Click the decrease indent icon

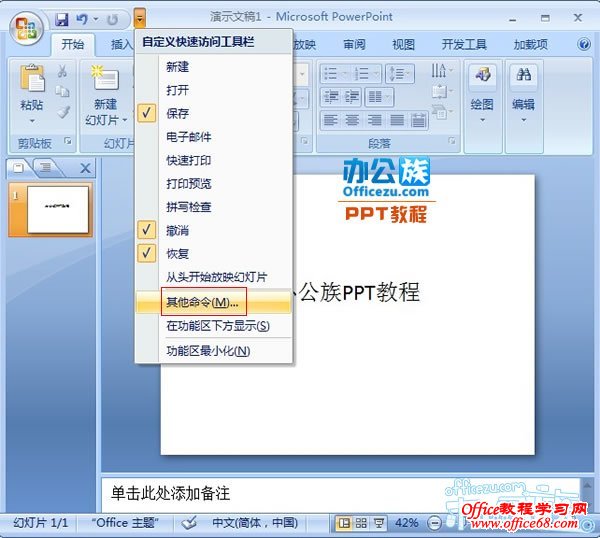click(x=331, y=97)
